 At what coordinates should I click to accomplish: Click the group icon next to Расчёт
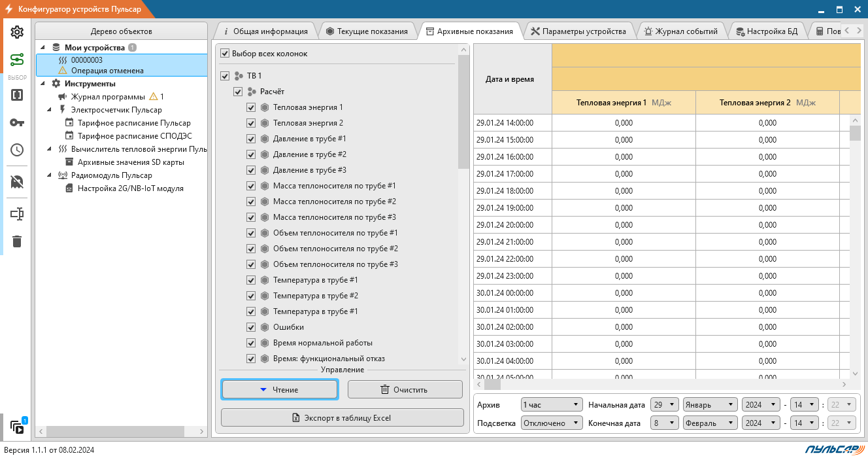pyautogui.click(x=252, y=92)
